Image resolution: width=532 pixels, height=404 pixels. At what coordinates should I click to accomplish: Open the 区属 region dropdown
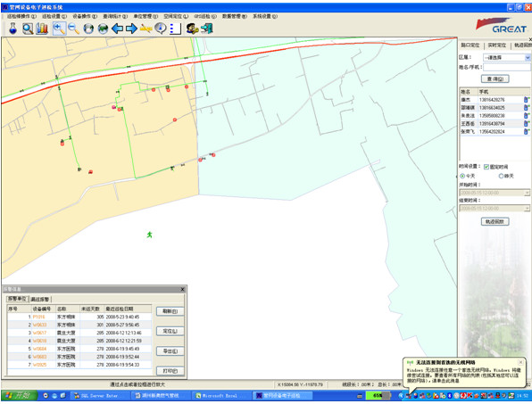click(x=528, y=58)
